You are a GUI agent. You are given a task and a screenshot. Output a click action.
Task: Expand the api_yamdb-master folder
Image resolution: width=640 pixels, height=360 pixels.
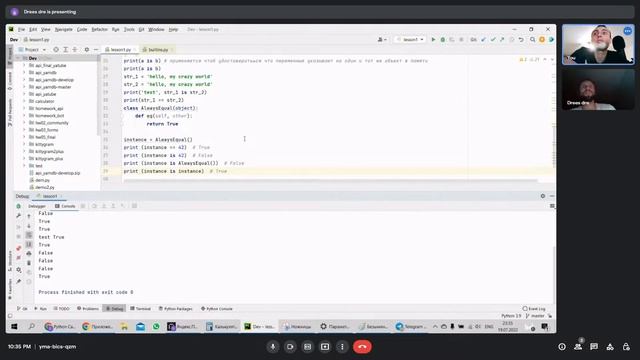[x=24, y=87]
